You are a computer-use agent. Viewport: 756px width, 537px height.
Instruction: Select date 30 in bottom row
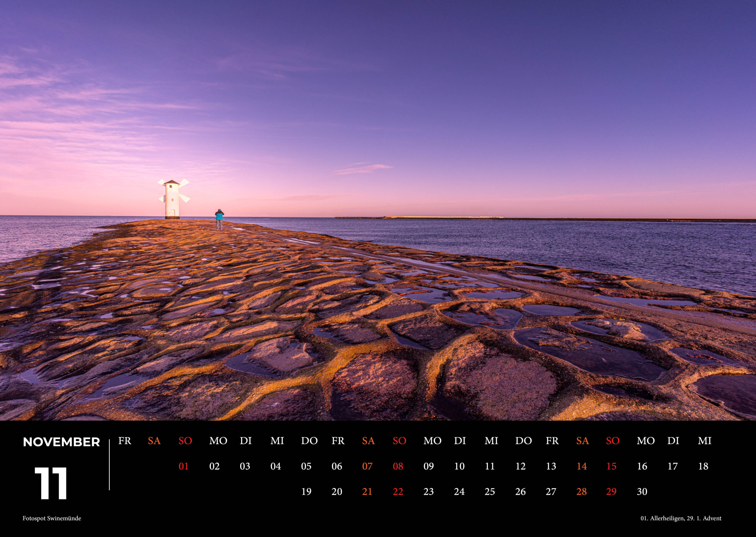click(x=642, y=492)
